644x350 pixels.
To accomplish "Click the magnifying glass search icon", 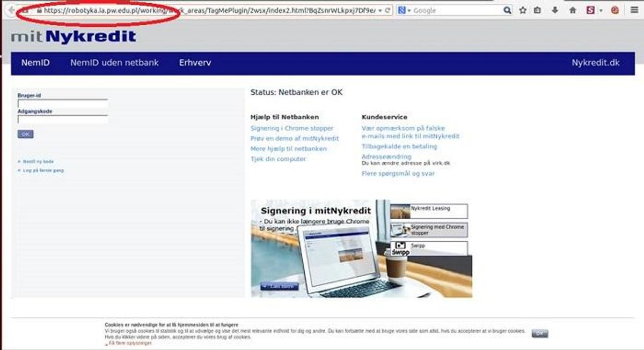I will pyautogui.click(x=507, y=10).
